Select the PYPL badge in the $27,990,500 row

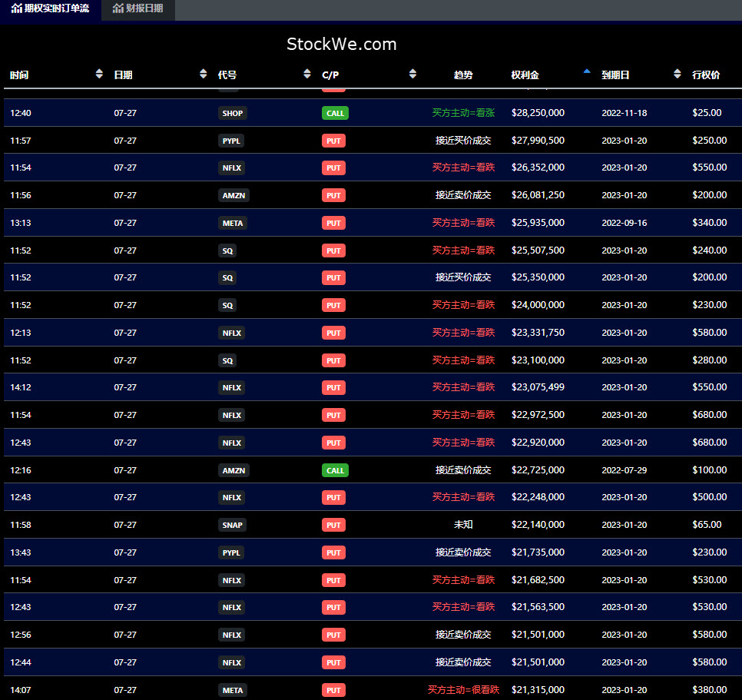tap(231, 141)
